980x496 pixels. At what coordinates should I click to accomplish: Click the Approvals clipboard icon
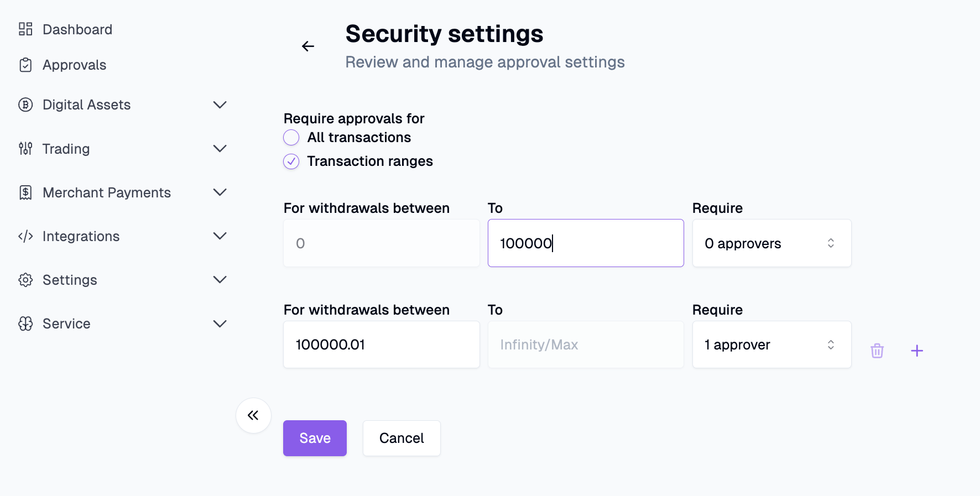tap(25, 65)
